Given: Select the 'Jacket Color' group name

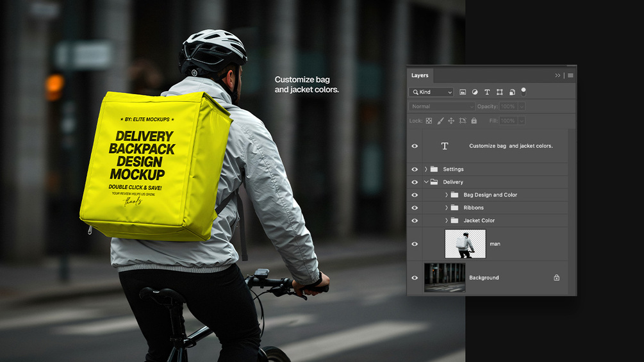Looking at the screenshot, I should pyautogui.click(x=479, y=220).
